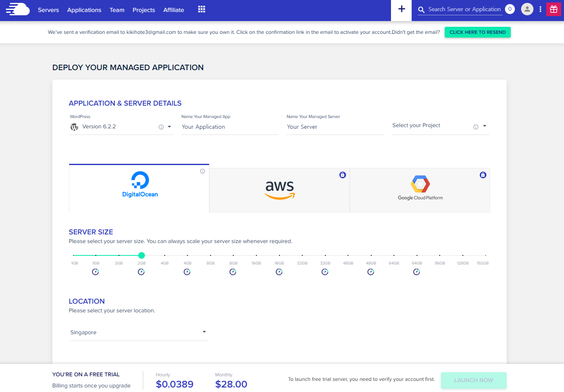This screenshot has height=392, width=564.
Task: Click the speedometer icon under 32GB
Action: (x=325, y=272)
